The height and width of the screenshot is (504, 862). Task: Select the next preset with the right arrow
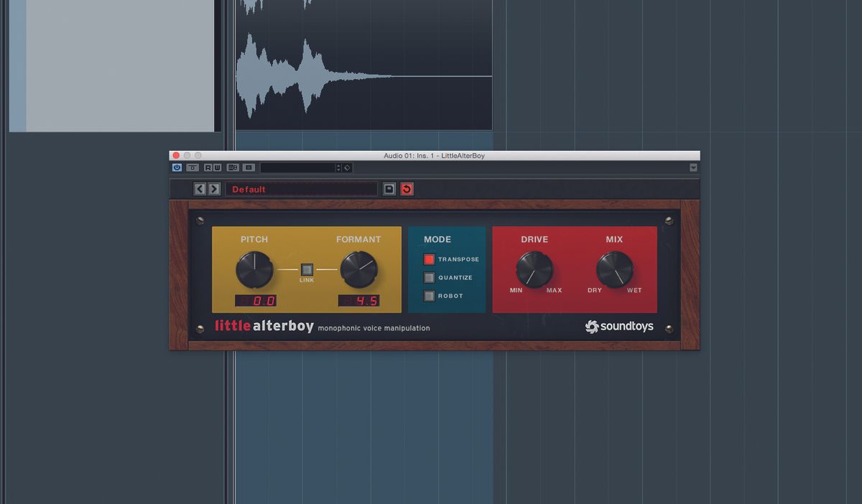click(214, 189)
